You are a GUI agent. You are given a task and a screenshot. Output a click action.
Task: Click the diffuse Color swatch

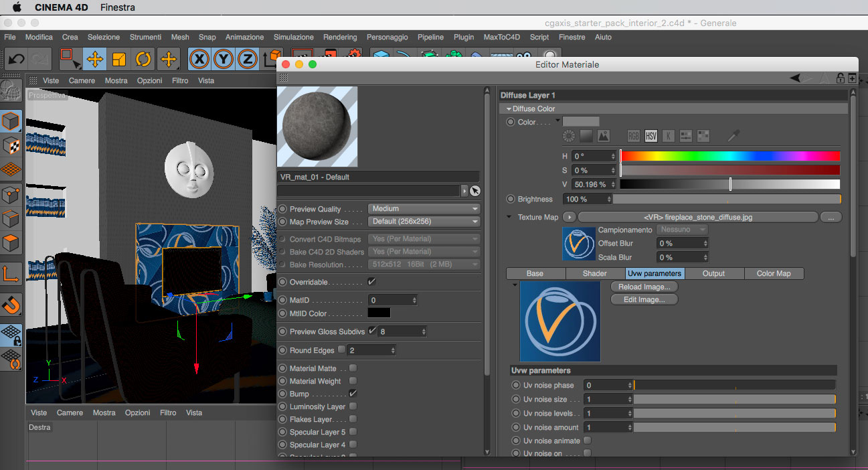click(581, 121)
